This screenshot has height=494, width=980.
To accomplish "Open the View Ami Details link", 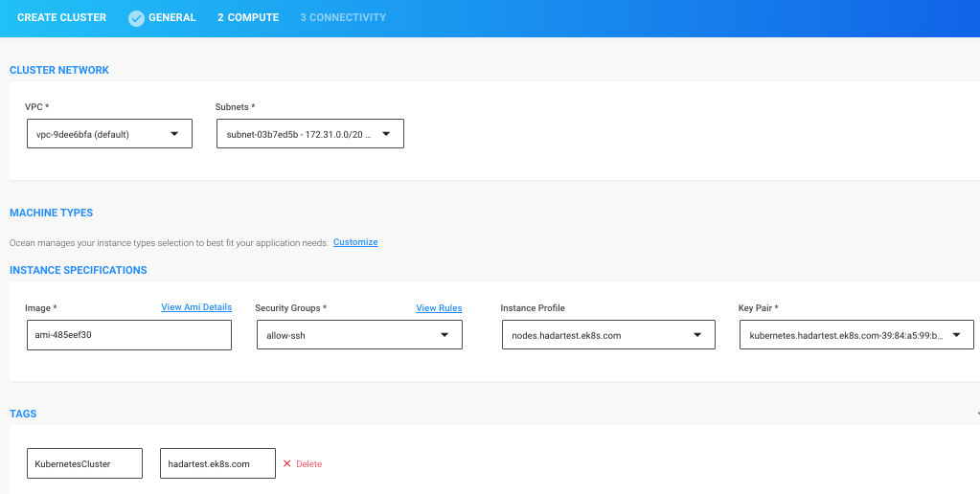I will [196, 307].
